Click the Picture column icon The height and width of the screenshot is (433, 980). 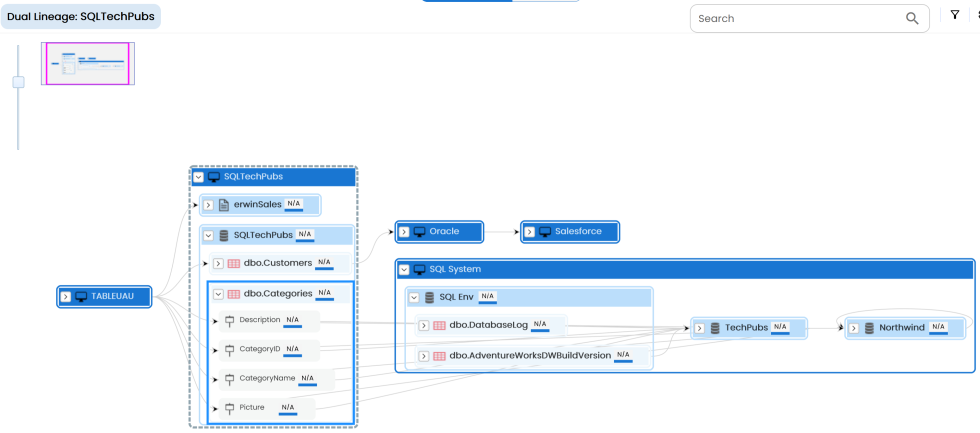click(x=229, y=409)
